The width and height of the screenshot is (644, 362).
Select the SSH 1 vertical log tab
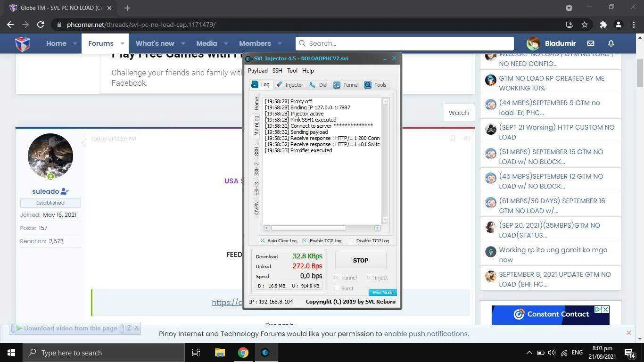click(x=256, y=149)
